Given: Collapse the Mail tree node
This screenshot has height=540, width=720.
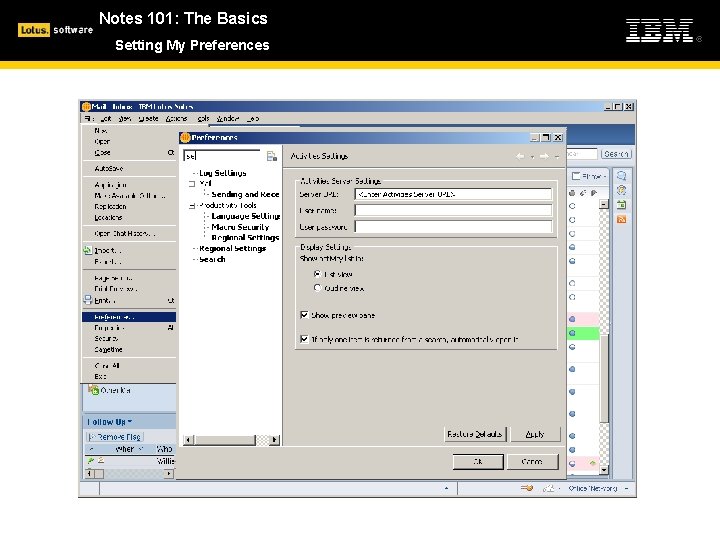Looking at the screenshot, I should point(192,184).
